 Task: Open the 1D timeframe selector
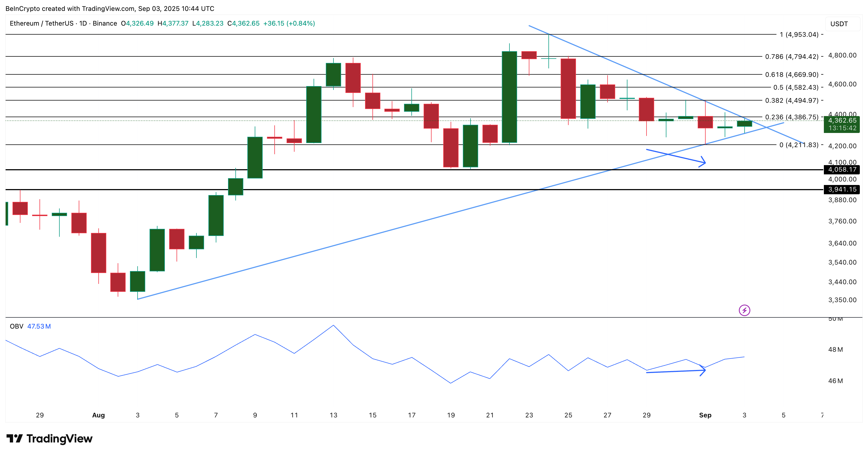pyautogui.click(x=83, y=24)
